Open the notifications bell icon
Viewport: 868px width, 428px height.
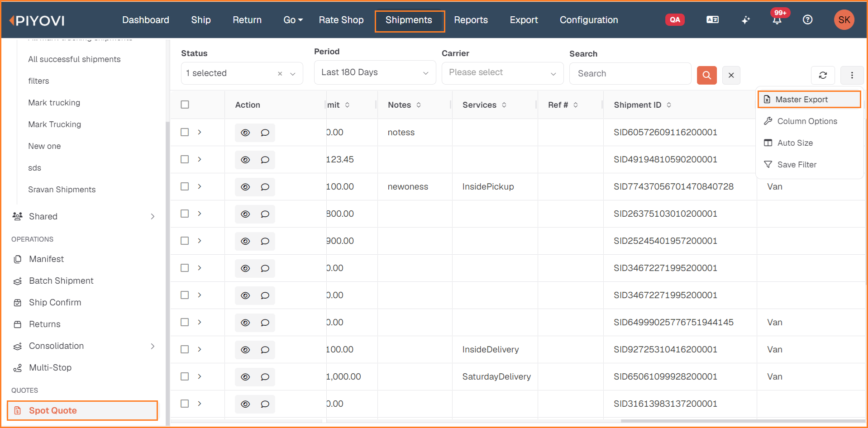(x=777, y=20)
